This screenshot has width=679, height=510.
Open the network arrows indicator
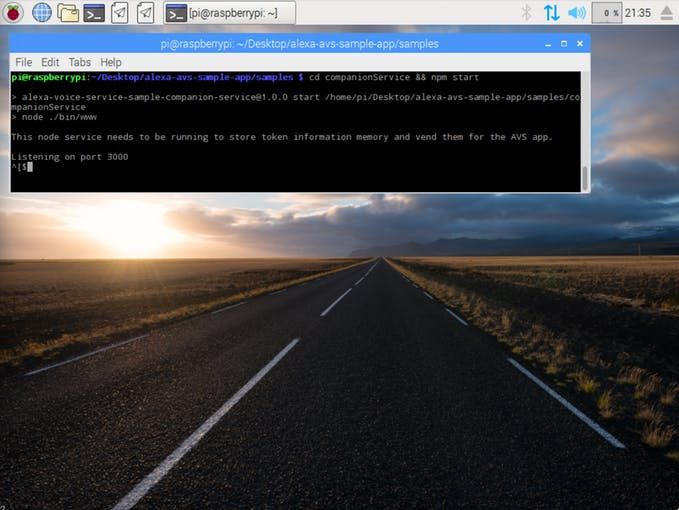coord(552,13)
